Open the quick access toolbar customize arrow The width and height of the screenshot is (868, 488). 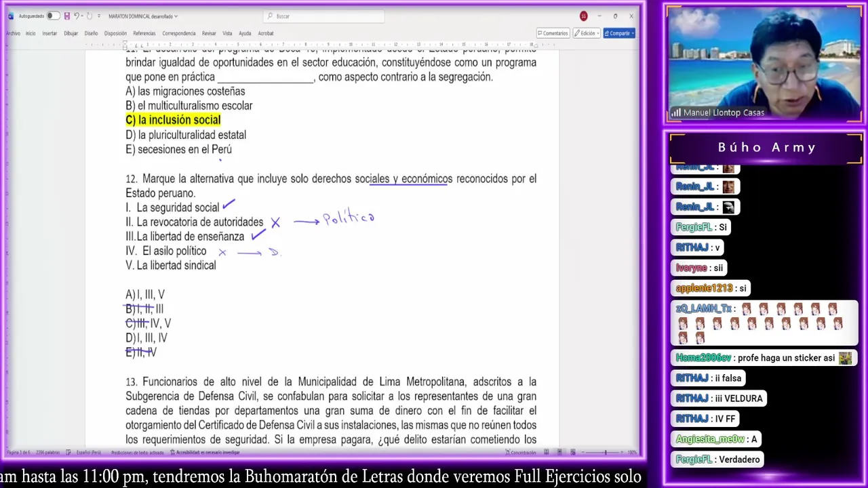pos(99,16)
